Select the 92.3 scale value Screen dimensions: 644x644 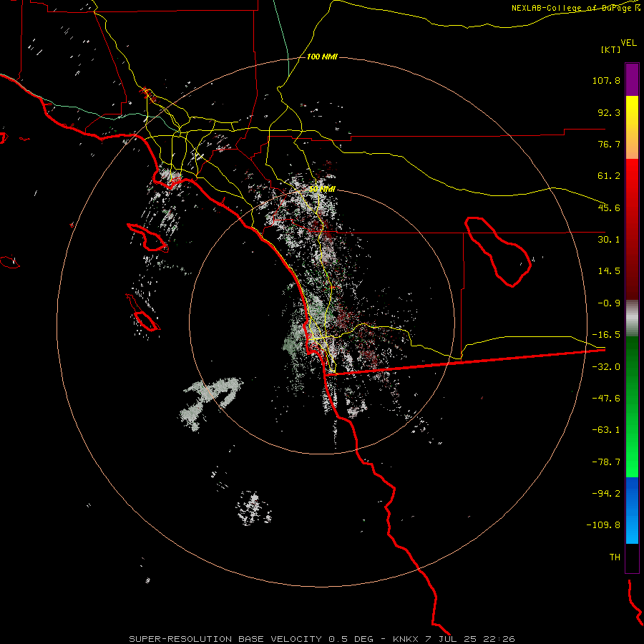coord(609,112)
